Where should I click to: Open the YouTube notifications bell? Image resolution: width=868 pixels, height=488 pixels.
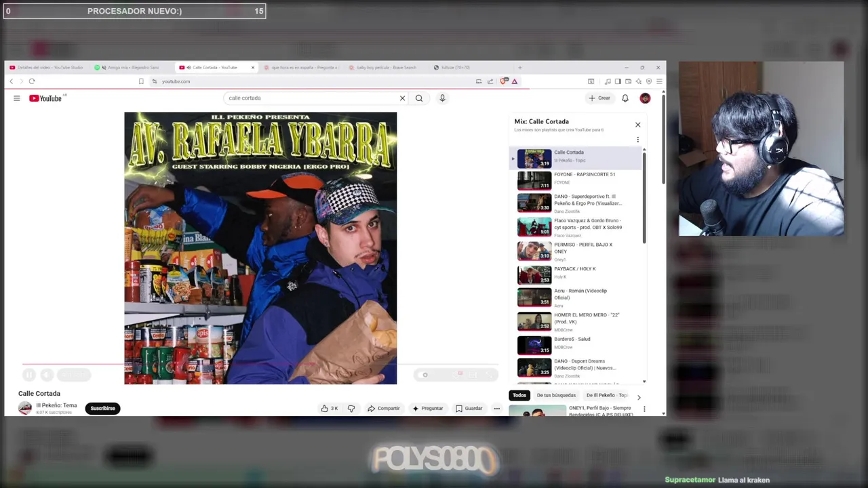tap(625, 98)
